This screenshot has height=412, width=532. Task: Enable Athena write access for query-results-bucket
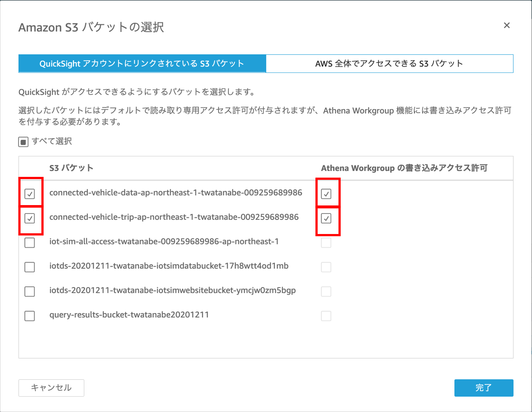(x=326, y=316)
